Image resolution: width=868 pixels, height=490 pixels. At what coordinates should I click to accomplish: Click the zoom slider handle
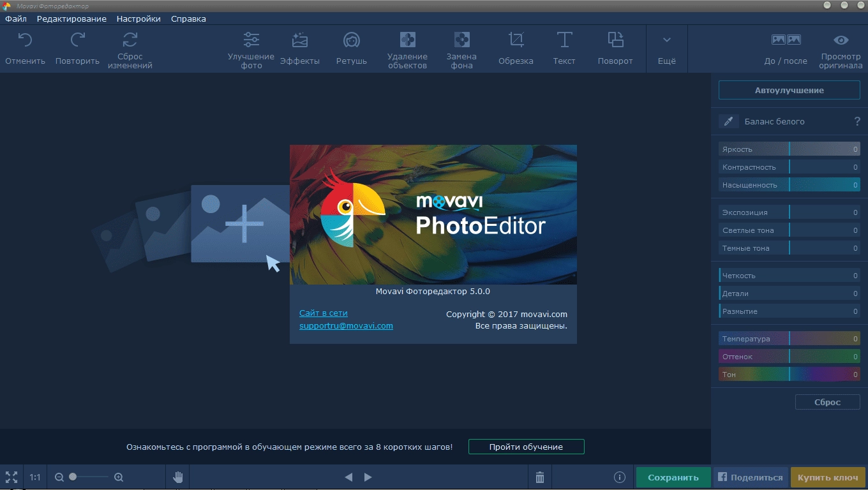pos(73,477)
